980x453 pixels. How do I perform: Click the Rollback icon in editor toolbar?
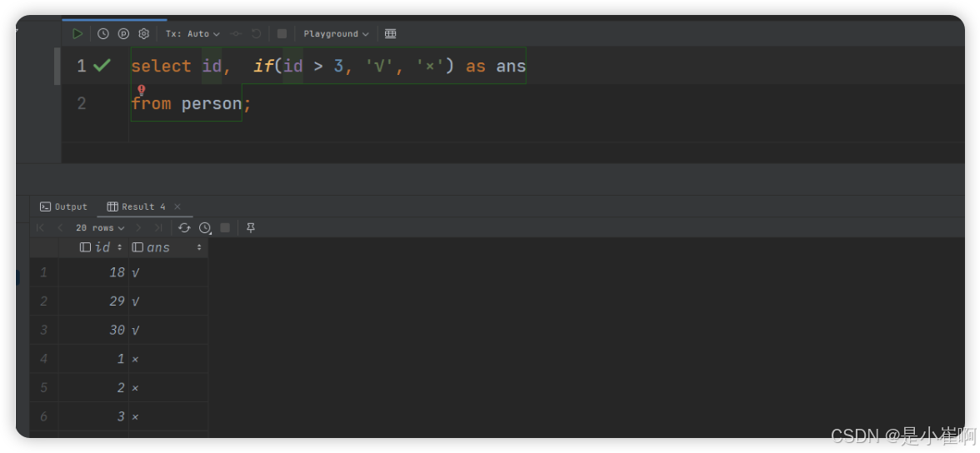pos(257,34)
